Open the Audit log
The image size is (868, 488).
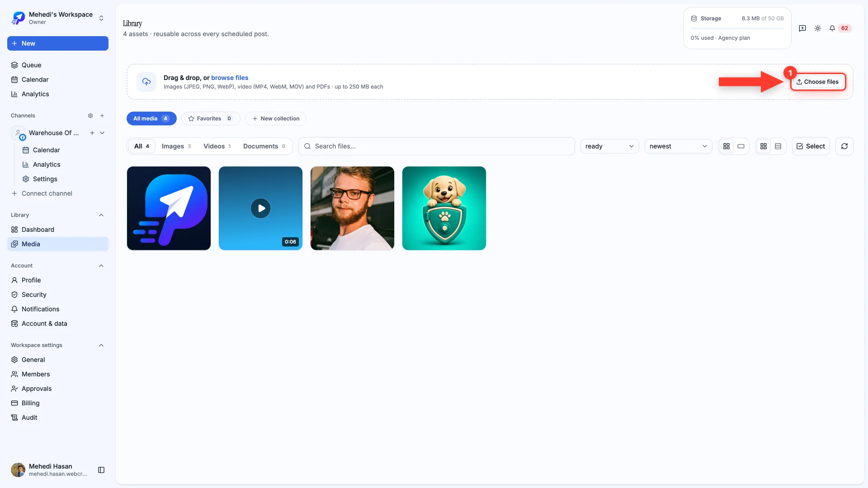58,418
